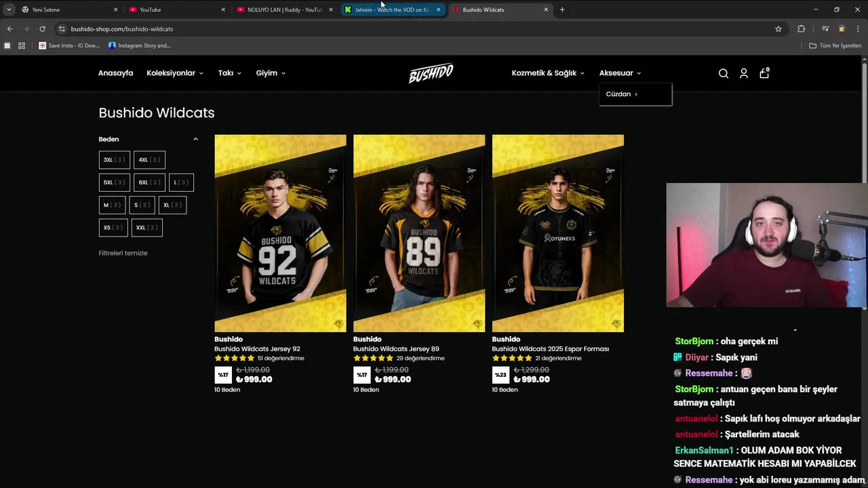Switch to the YouTube browser tab
868x488 pixels.
click(174, 9)
